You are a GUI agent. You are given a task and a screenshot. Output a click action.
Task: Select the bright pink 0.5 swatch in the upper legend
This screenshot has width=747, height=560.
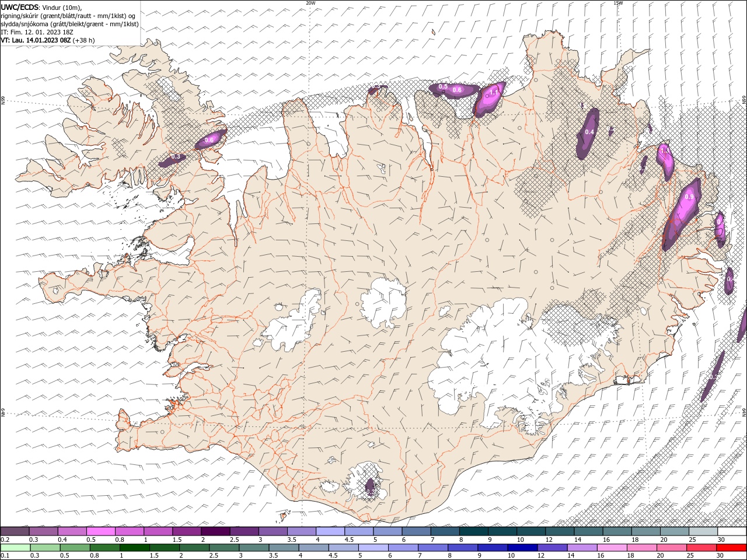pos(100,531)
